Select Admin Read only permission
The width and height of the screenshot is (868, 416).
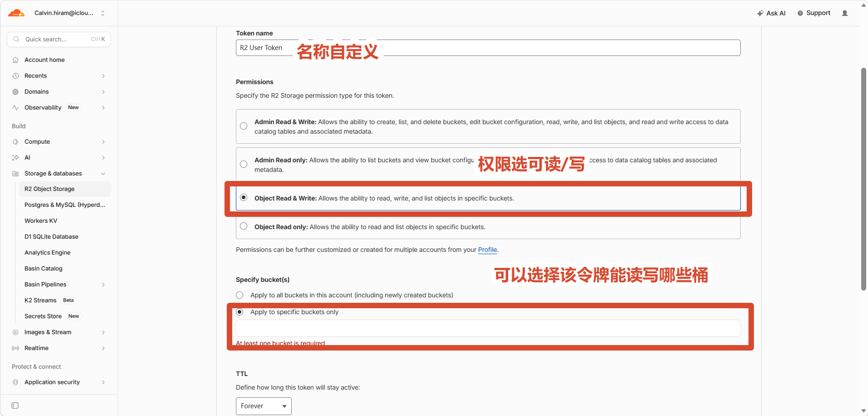point(244,164)
